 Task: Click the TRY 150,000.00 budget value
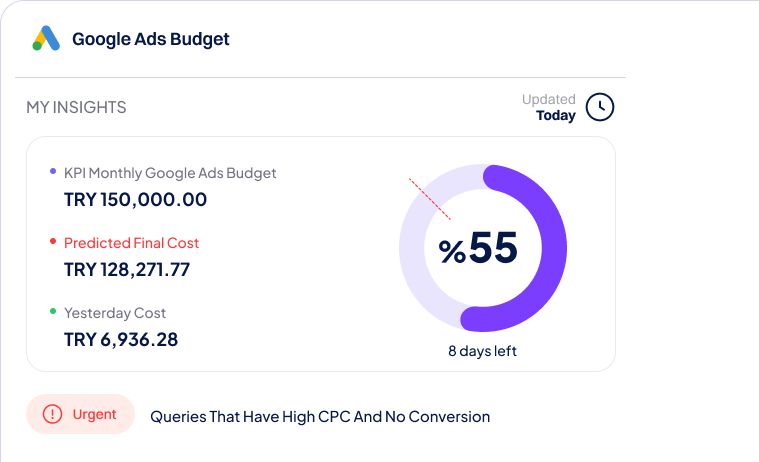[x=136, y=200]
